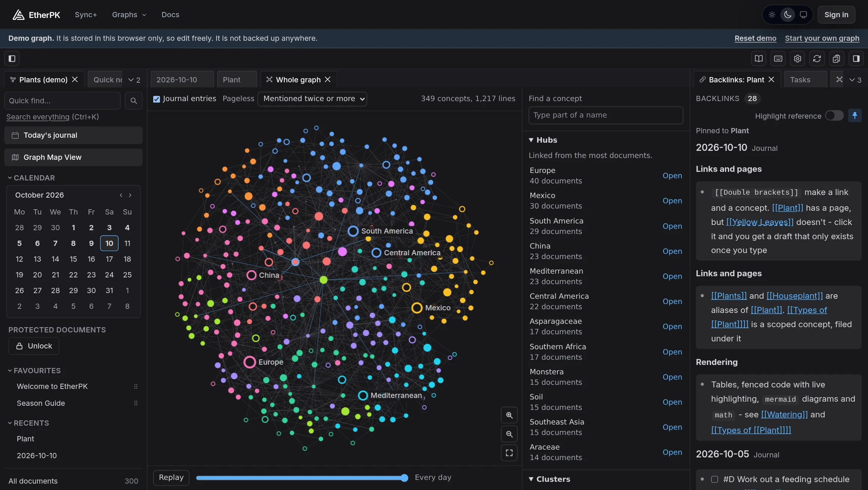Click the Quick find input field
Viewport: 868px width, 490px height.
[63, 101]
